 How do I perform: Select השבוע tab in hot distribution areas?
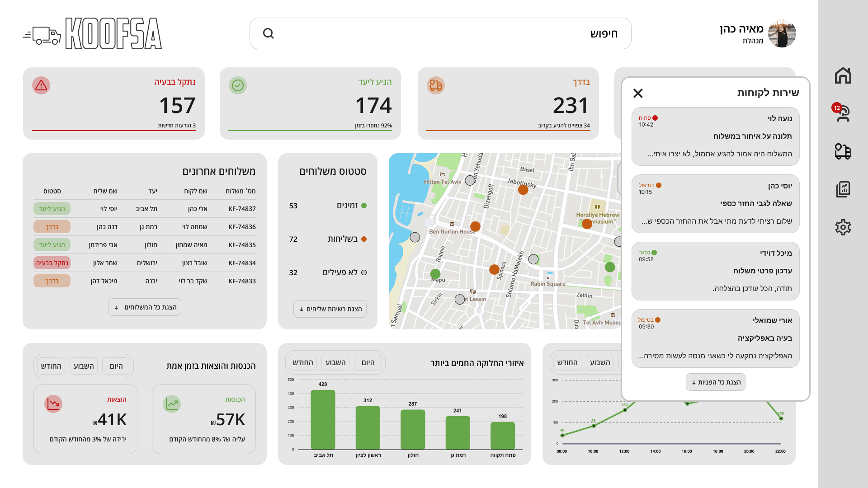pos(335,363)
